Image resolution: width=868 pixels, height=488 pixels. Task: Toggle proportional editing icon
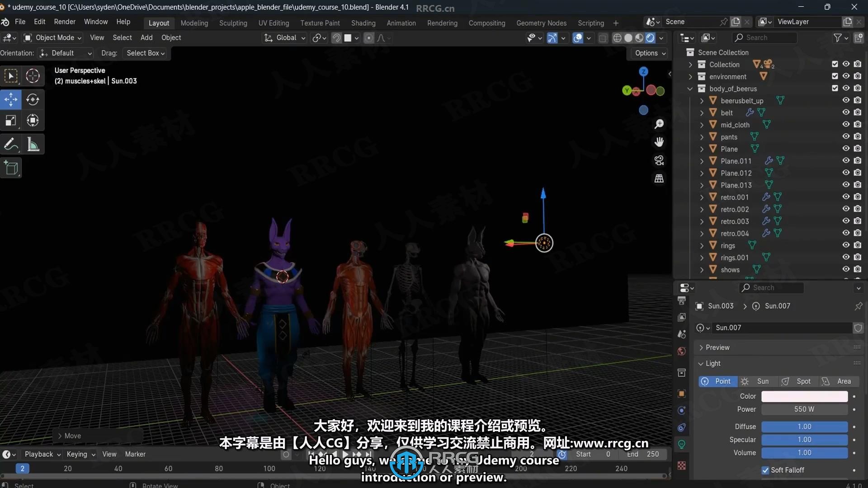tap(369, 38)
